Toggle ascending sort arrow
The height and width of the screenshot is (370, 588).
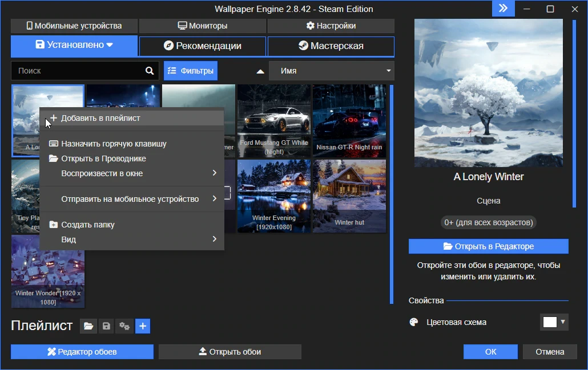coord(260,71)
